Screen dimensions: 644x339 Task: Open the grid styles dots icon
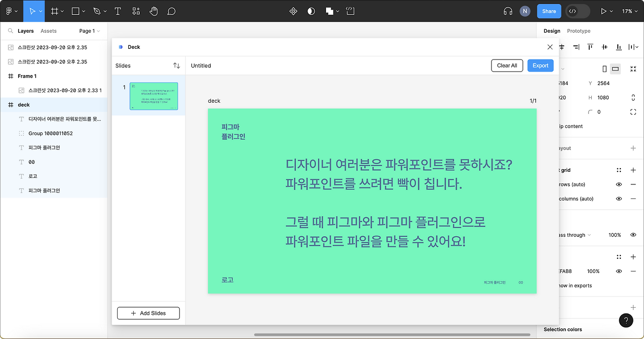click(x=619, y=170)
